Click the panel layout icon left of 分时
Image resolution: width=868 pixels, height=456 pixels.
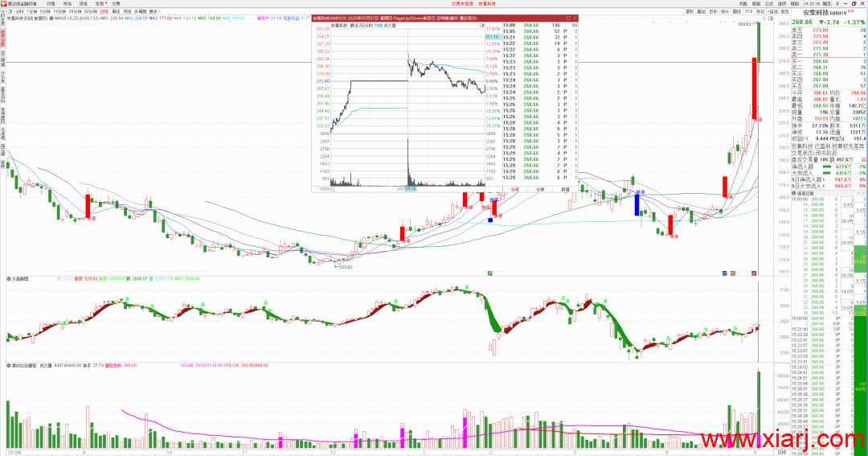[10, 11]
